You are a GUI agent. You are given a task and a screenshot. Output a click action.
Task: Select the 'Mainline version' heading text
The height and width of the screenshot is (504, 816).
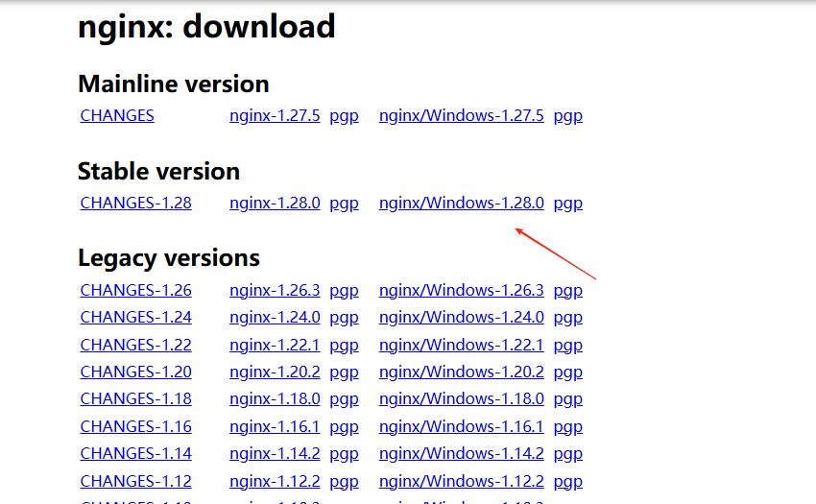[x=174, y=84]
